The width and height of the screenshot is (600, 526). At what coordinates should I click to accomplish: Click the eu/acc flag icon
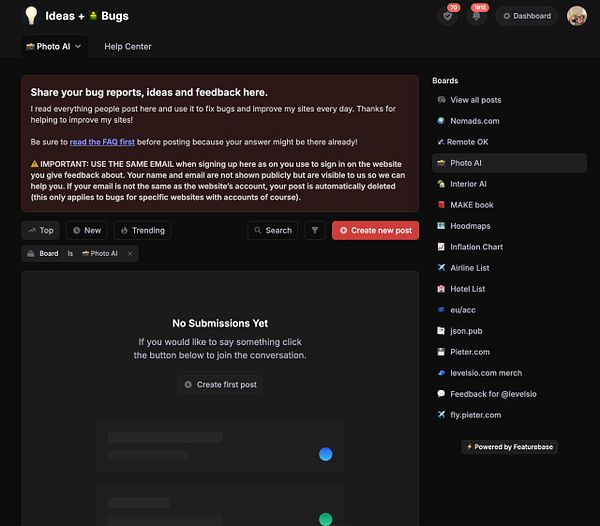(441, 309)
